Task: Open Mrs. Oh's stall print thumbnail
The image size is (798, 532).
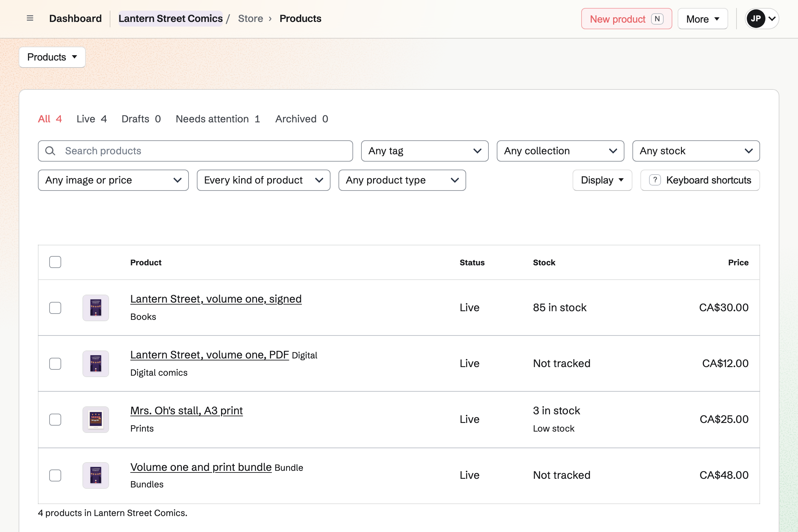Action: [96, 420]
